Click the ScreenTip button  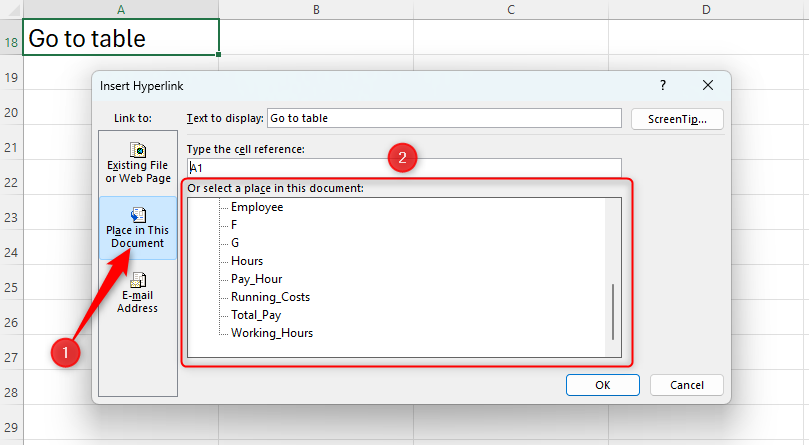pyautogui.click(x=677, y=118)
